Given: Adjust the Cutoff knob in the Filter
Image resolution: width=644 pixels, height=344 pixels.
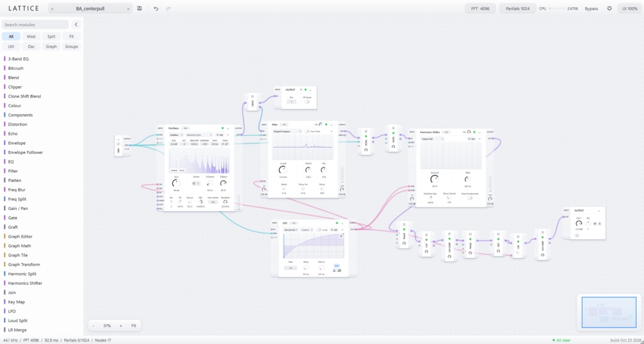Looking at the screenshot, I should pyautogui.click(x=282, y=170).
